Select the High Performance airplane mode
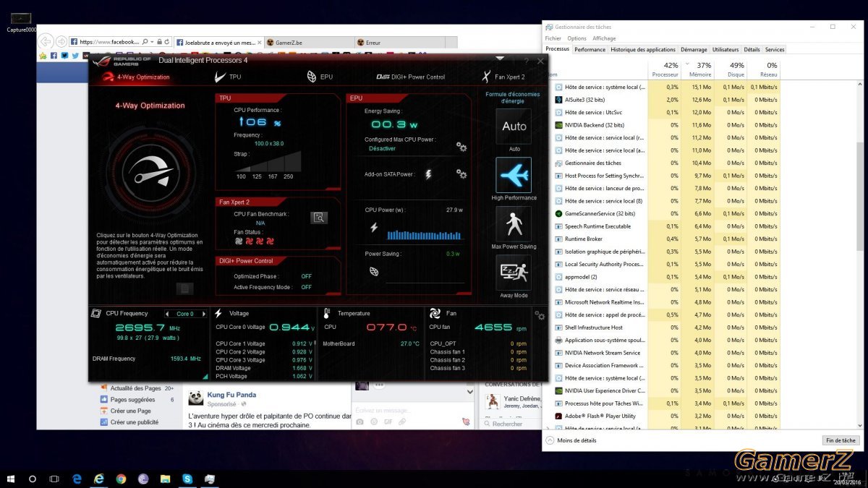The image size is (868, 488). point(514,175)
